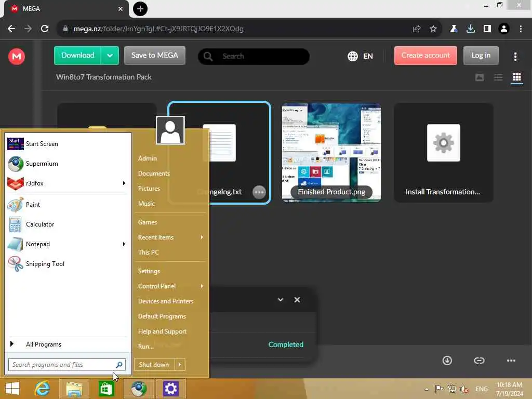Launch Supermium from Start menu
532x399 pixels.
pyautogui.click(x=68, y=164)
